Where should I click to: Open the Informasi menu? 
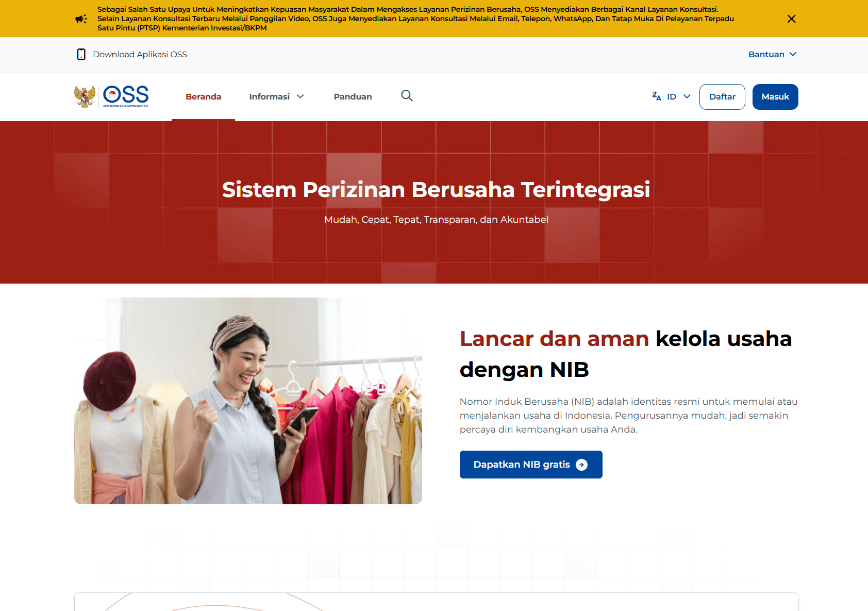270,96
